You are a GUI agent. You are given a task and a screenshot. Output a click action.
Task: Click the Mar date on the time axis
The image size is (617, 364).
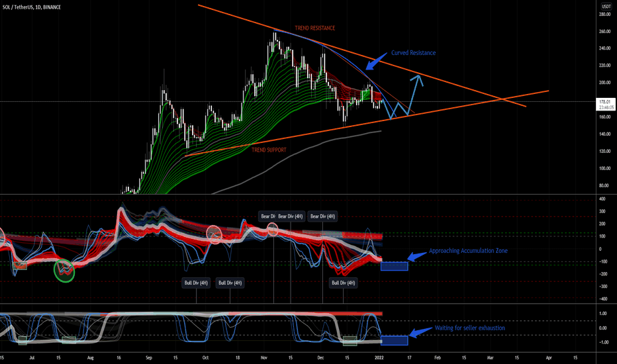491,357
